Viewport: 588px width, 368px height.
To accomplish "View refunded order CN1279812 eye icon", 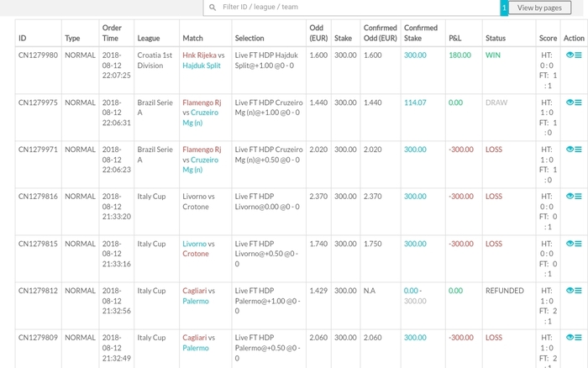I will tap(570, 291).
